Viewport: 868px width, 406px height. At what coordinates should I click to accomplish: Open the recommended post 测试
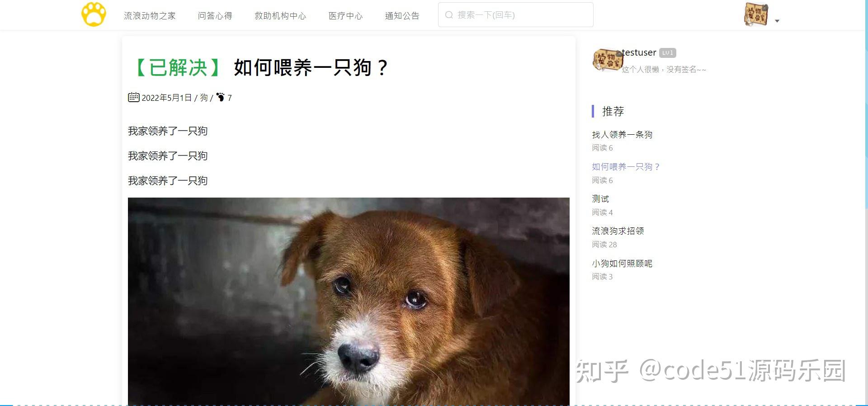point(600,199)
